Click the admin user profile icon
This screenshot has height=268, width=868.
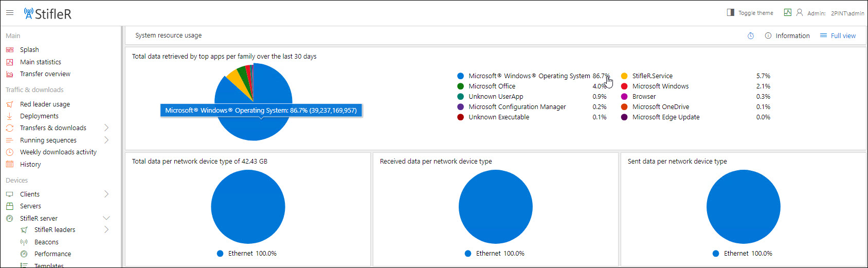click(800, 13)
